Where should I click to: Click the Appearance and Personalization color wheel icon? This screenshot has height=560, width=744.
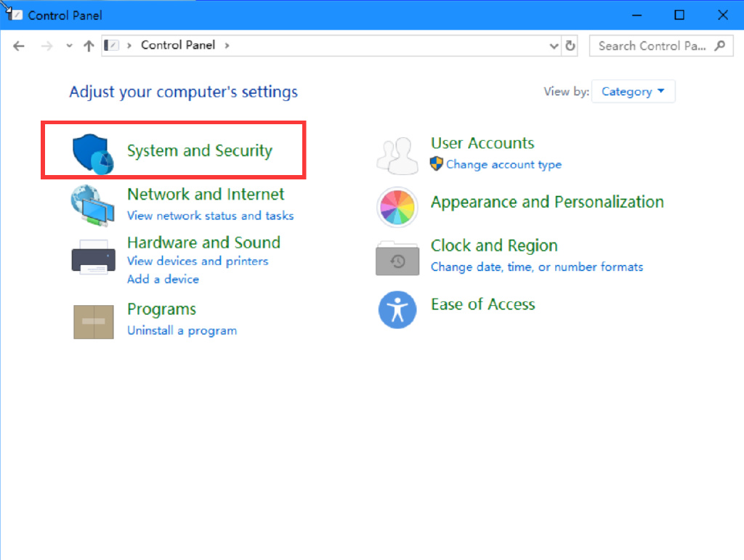click(x=397, y=207)
